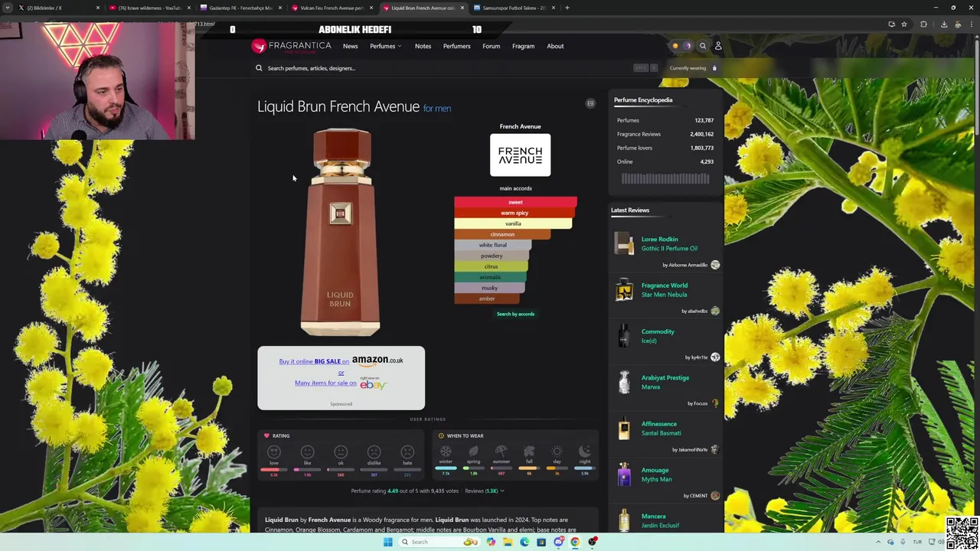Select the white floral accord bar
The image size is (980, 551).
[x=492, y=245]
